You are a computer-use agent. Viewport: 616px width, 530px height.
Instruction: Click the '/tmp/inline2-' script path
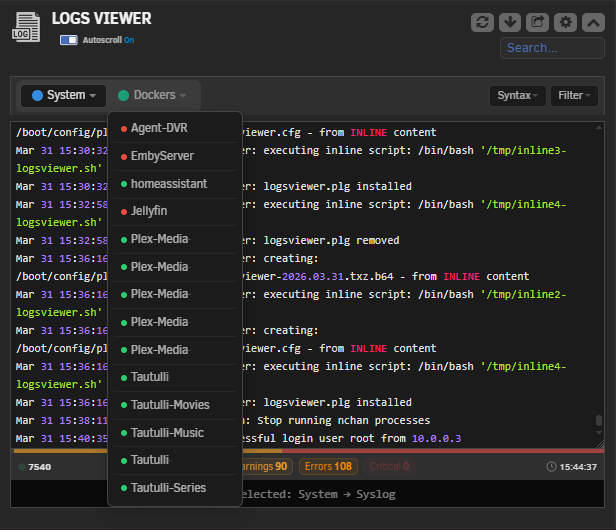coord(523,294)
